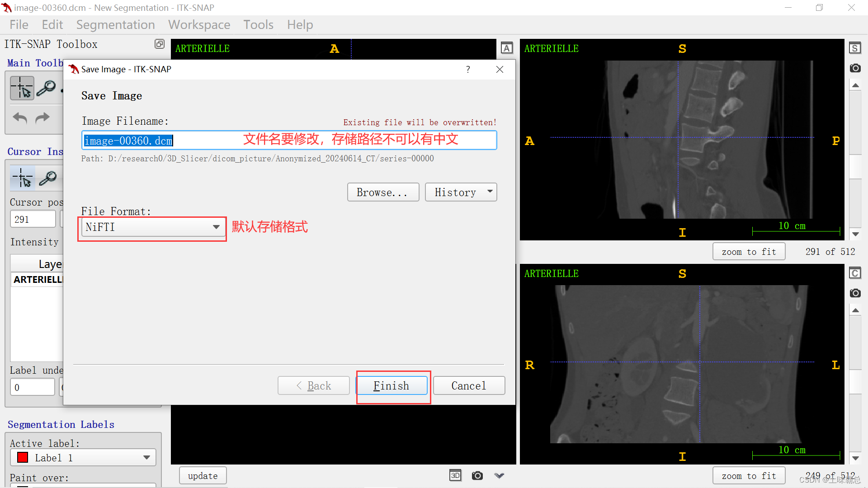Click the redo arrow icon
Image resolution: width=868 pixels, height=488 pixels.
[42, 118]
